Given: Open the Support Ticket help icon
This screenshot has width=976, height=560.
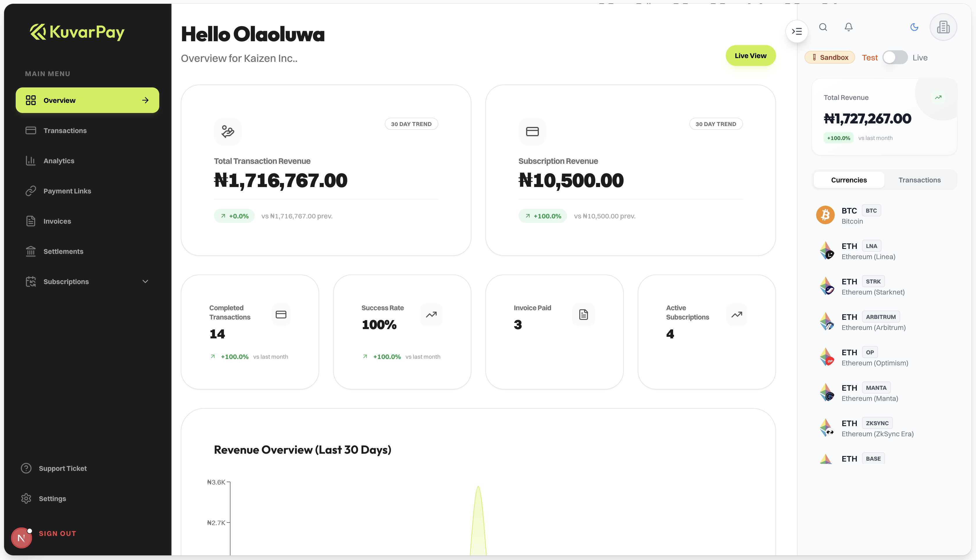Looking at the screenshot, I should point(26,469).
